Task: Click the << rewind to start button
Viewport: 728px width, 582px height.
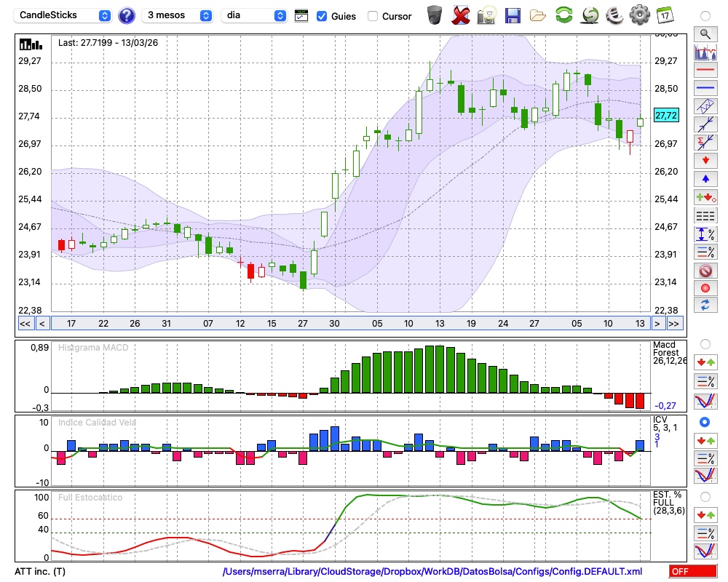Action: coord(25,323)
